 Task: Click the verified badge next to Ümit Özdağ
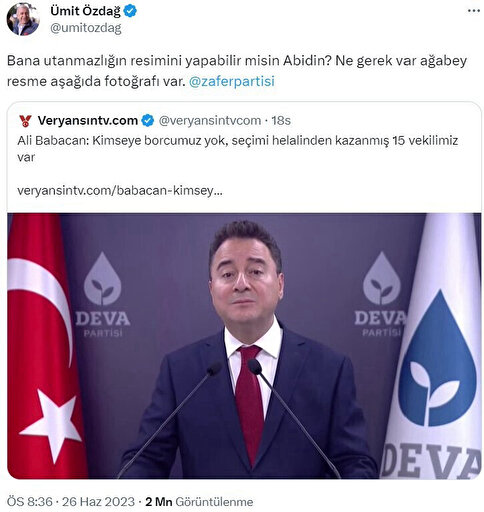[x=130, y=11]
